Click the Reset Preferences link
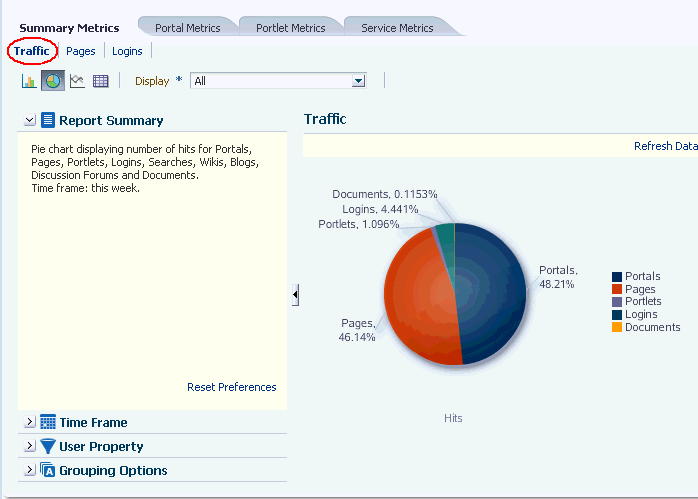Screen dimensions: 698x499 tap(231, 387)
